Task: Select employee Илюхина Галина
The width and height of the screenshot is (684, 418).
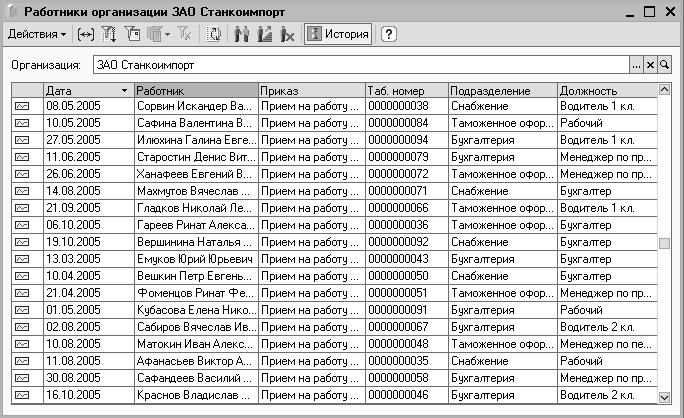Action: pyautogui.click(x=196, y=140)
